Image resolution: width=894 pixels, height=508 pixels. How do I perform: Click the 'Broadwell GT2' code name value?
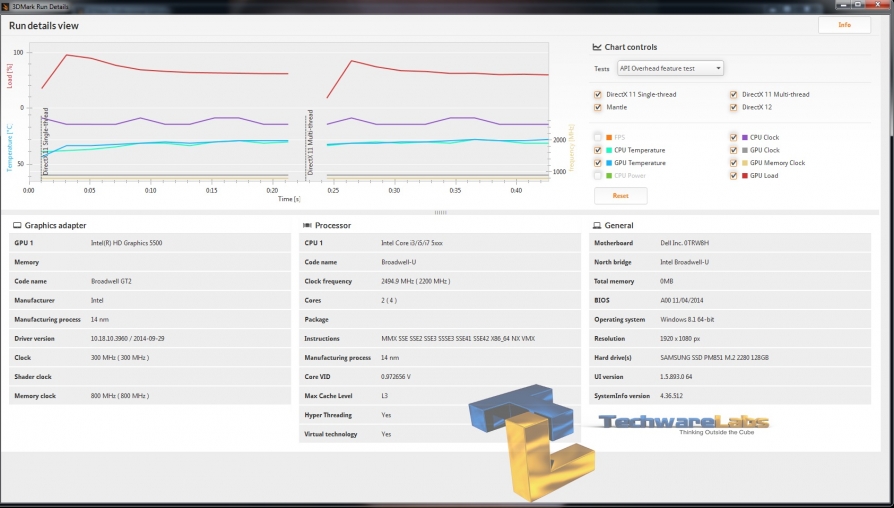click(111, 281)
